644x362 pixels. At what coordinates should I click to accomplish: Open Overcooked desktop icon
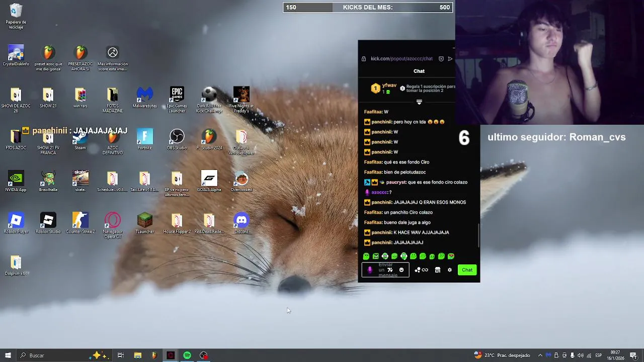click(x=242, y=181)
